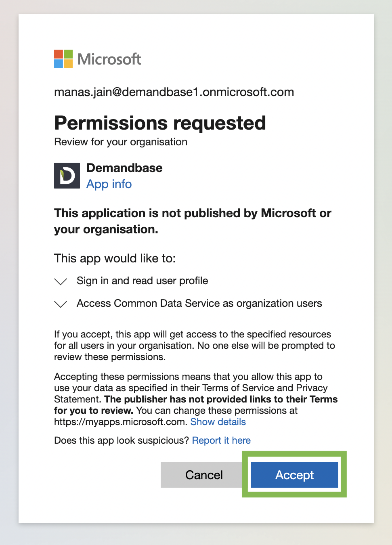
Task: Open the App info link
Action: pyautogui.click(x=109, y=184)
